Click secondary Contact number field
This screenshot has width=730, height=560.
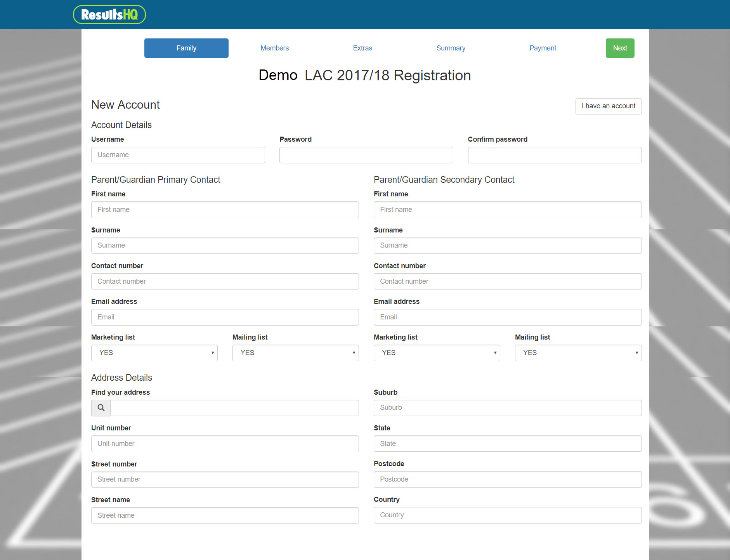[x=508, y=281]
